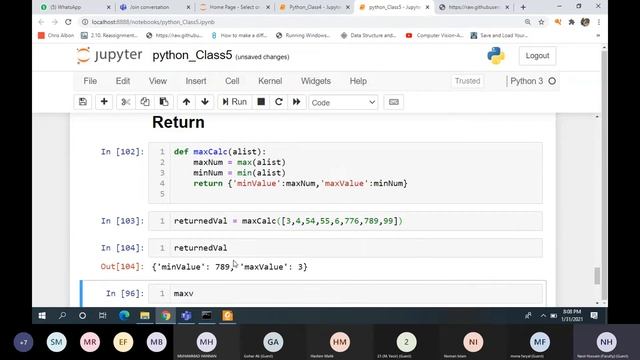Open the cell type Code dropdown
Image resolution: width=640 pixels, height=360 pixels.
343,102
